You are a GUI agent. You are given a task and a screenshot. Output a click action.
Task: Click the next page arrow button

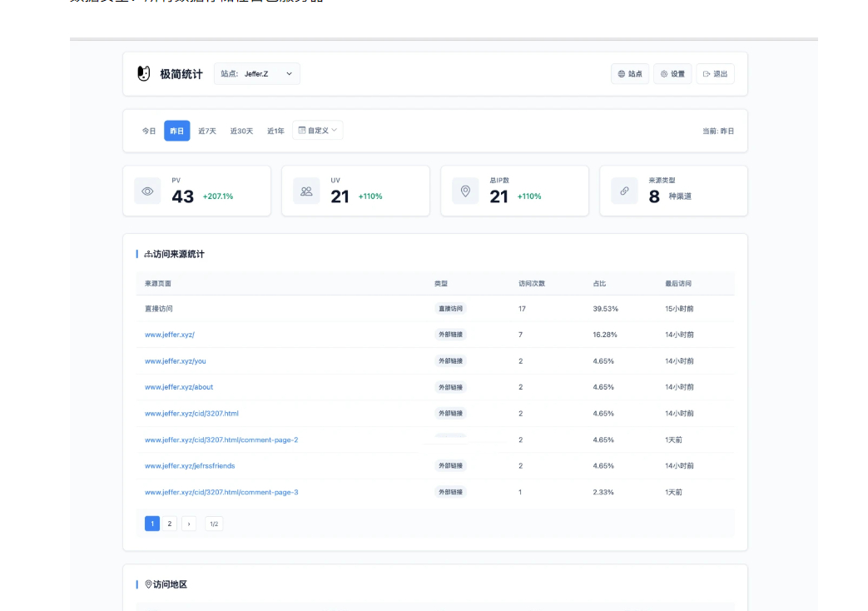point(189,524)
